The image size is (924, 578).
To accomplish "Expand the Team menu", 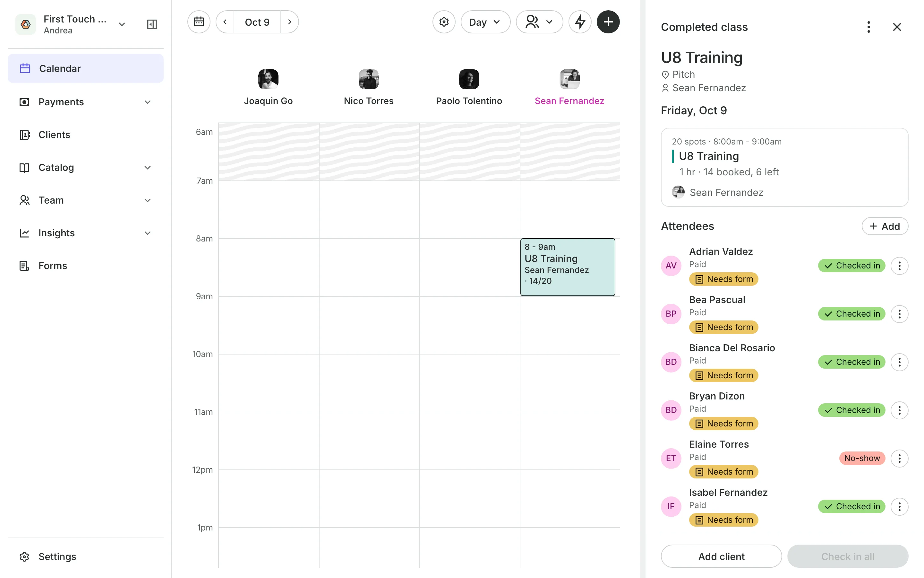I will tap(86, 200).
